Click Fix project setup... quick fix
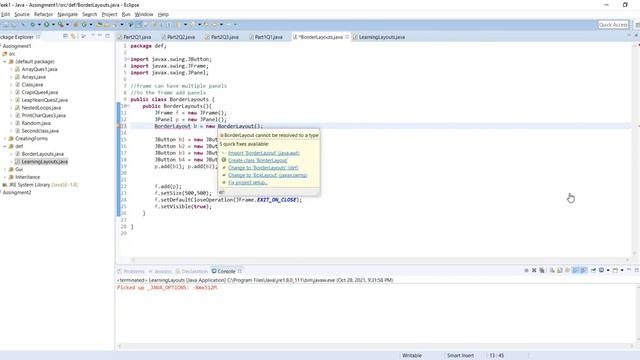Image resolution: width=640 pixels, height=360 pixels. 248,182
